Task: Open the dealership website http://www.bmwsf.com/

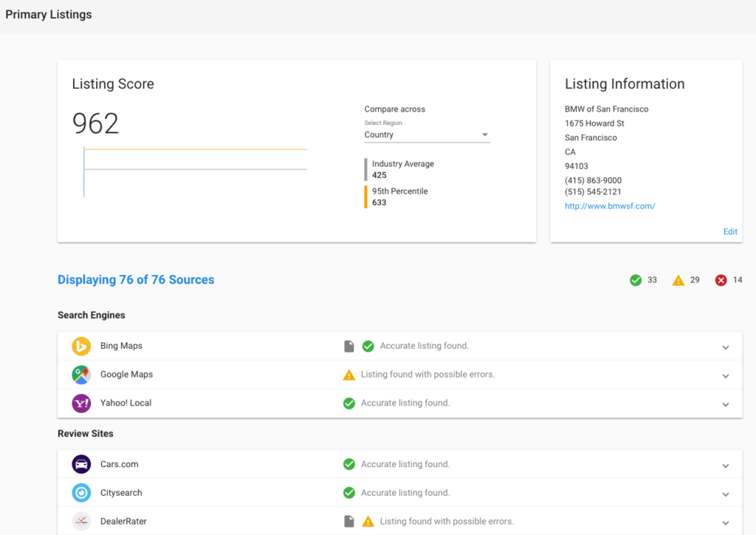Action: pyautogui.click(x=610, y=206)
